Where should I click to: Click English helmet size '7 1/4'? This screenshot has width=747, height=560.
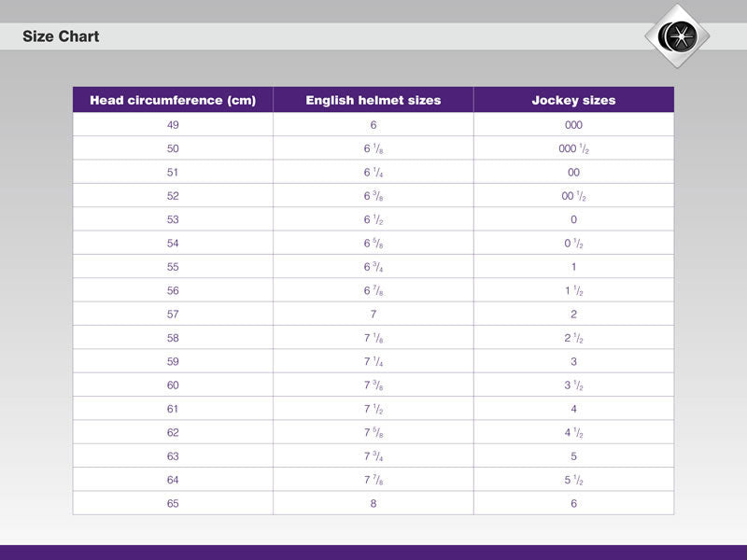373,361
